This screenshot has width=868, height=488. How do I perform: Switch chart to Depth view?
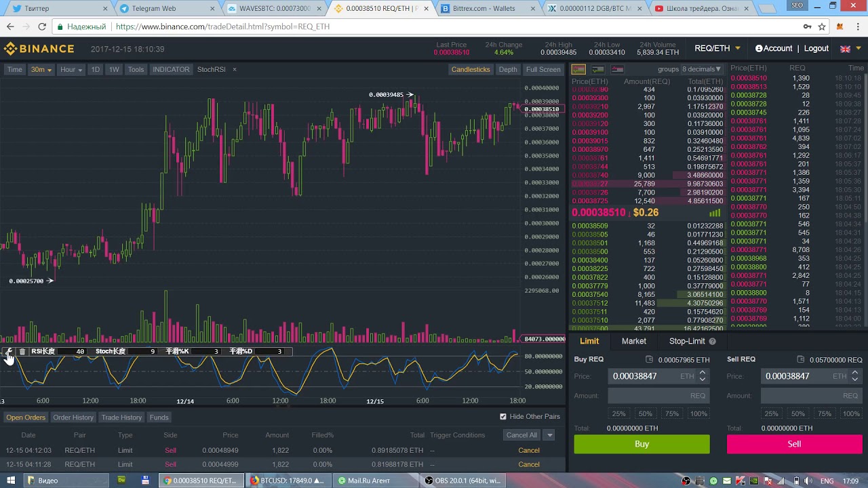(x=508, y=69)
